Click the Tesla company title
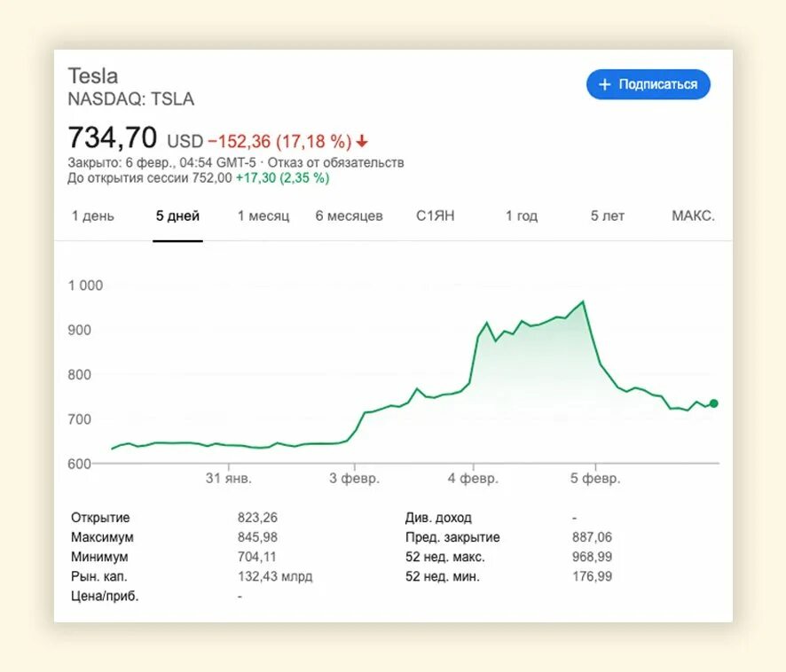The width and height of the screenshot is (786, 672). 93,76
